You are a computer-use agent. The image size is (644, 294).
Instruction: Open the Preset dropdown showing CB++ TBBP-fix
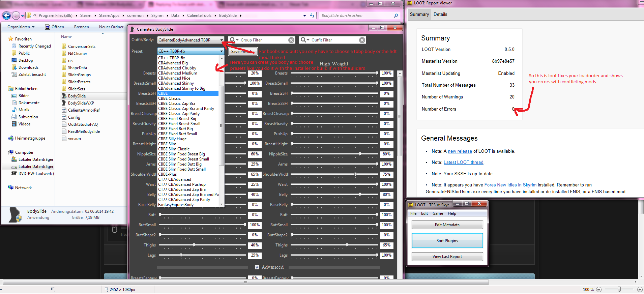click(x=191, y=51)
